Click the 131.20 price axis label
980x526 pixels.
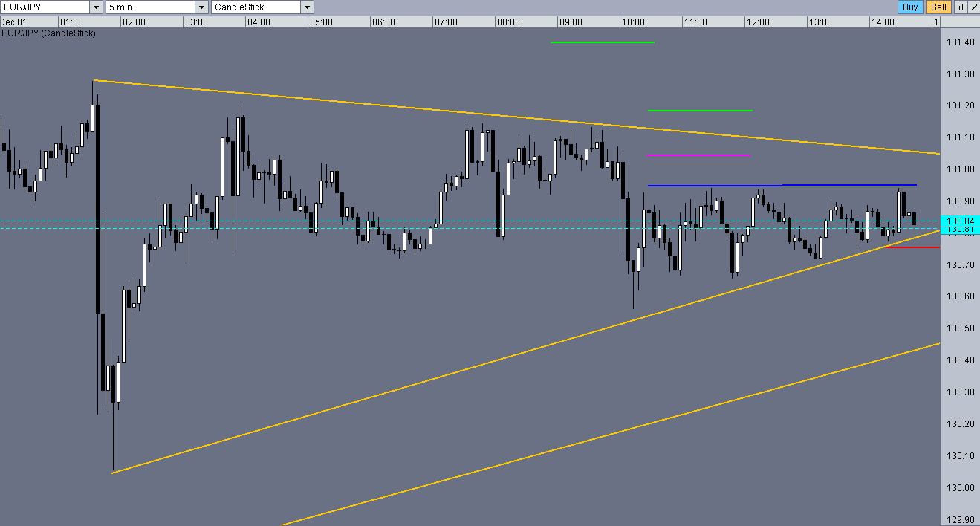point(961,106)
